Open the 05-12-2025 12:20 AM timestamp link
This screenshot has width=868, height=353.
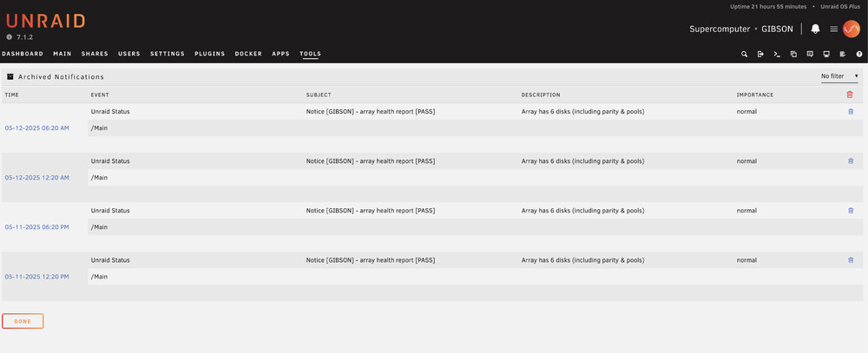(x=37, y=178)
